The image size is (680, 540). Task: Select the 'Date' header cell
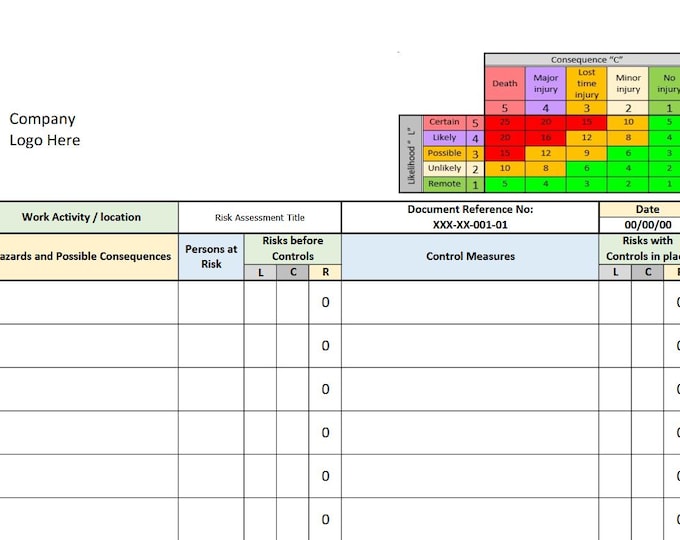click(640, 209)
